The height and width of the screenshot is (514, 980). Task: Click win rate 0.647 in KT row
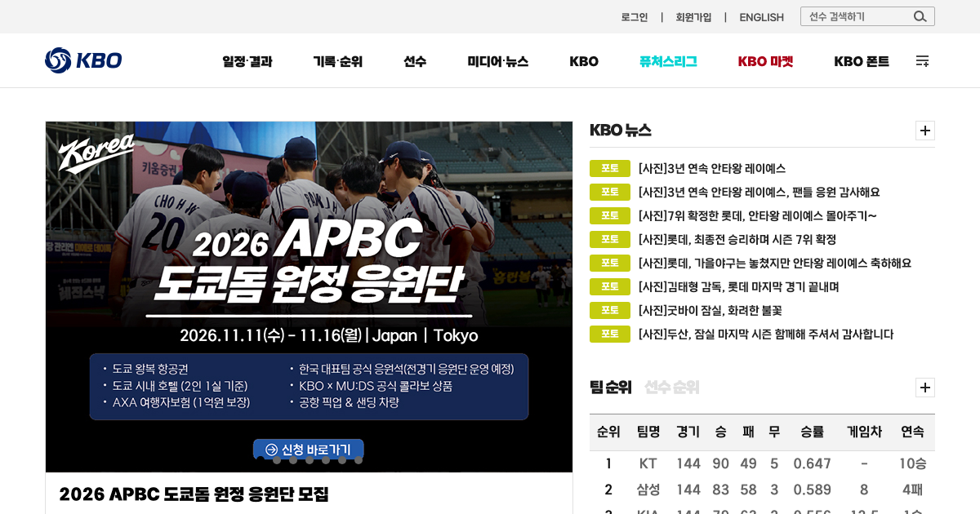pos(812,464)
